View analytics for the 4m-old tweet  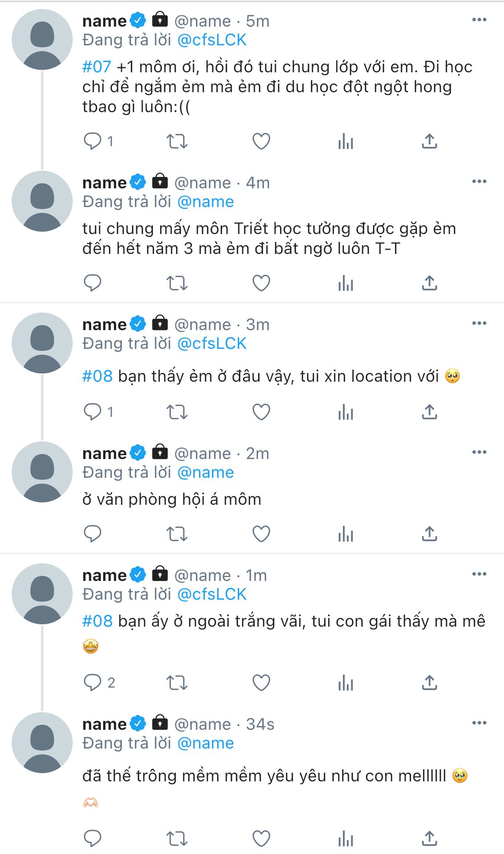(346, 283)
